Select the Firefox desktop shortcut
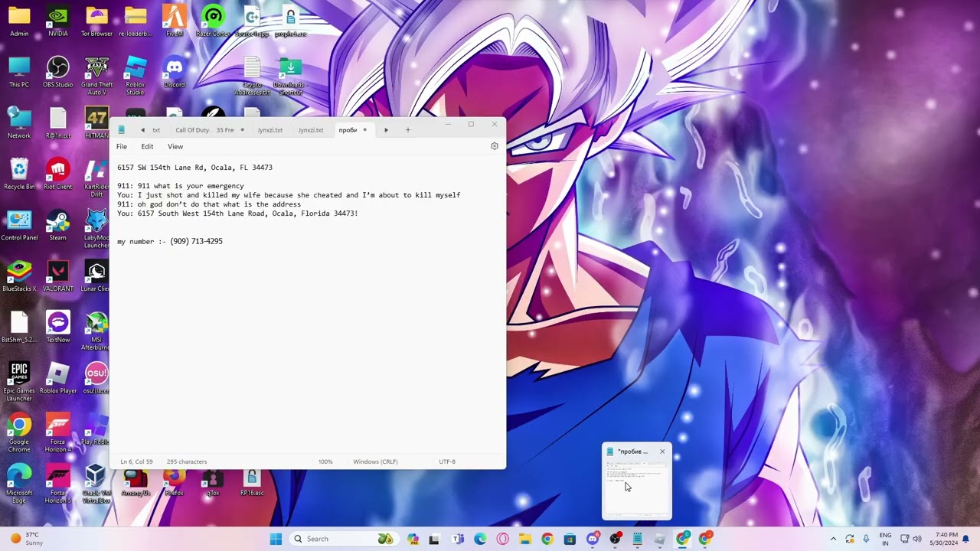This screenshot has width=980, height=551. pyautogui.click(x=175, y=481)
